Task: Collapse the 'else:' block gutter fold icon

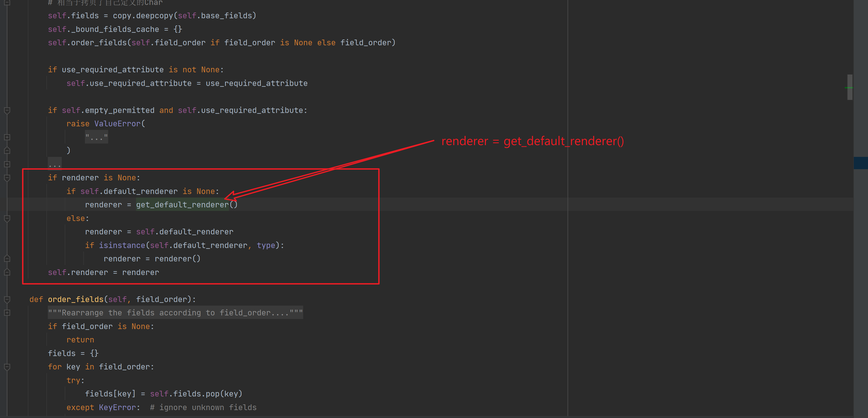Action: 7,219
